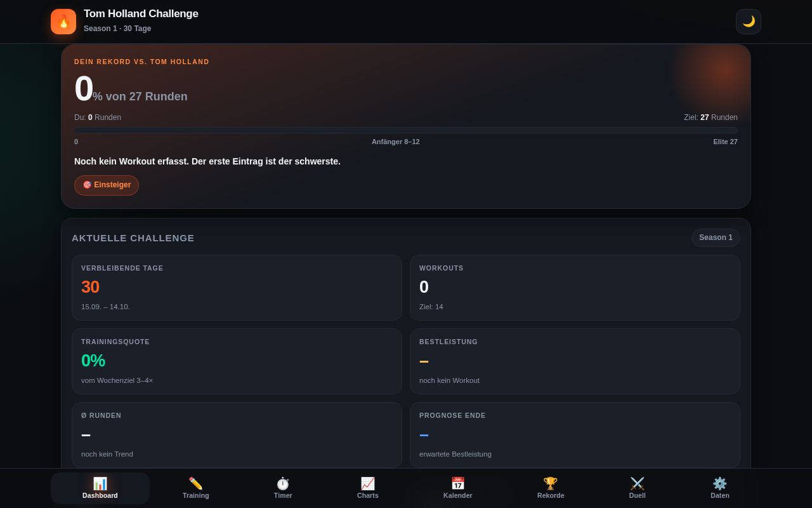
Task: Click the orange flame app logo
Action: [63, 22]
